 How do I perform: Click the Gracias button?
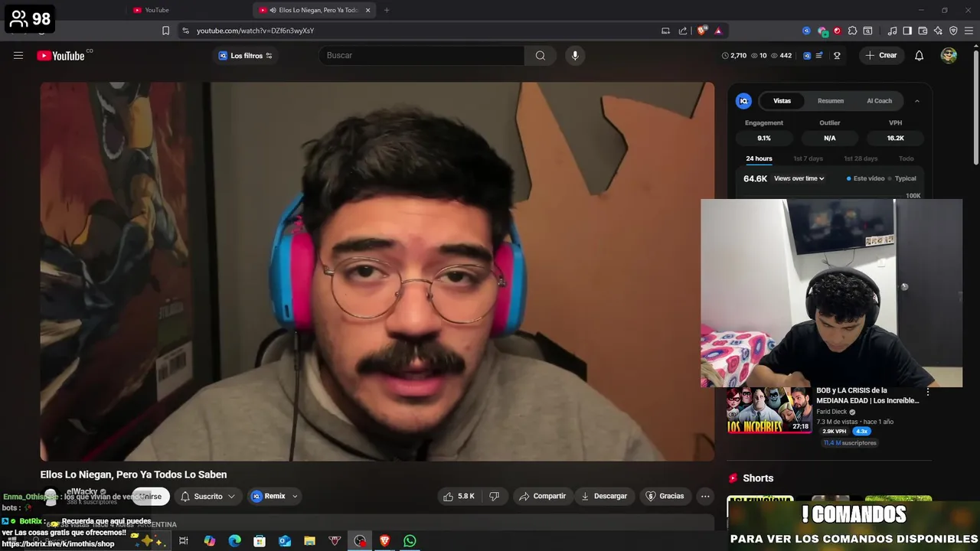(665, 496)
